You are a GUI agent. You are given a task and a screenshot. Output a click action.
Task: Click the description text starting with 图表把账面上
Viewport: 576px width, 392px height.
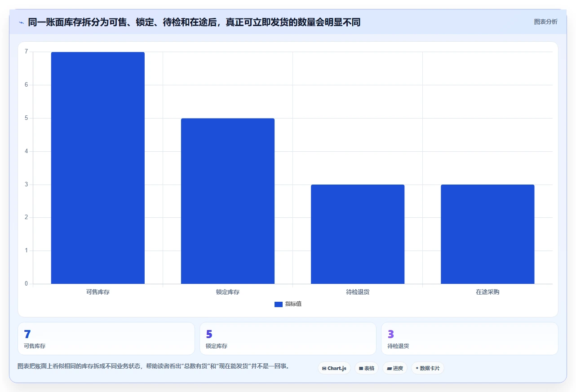click(x=153, y=366)
